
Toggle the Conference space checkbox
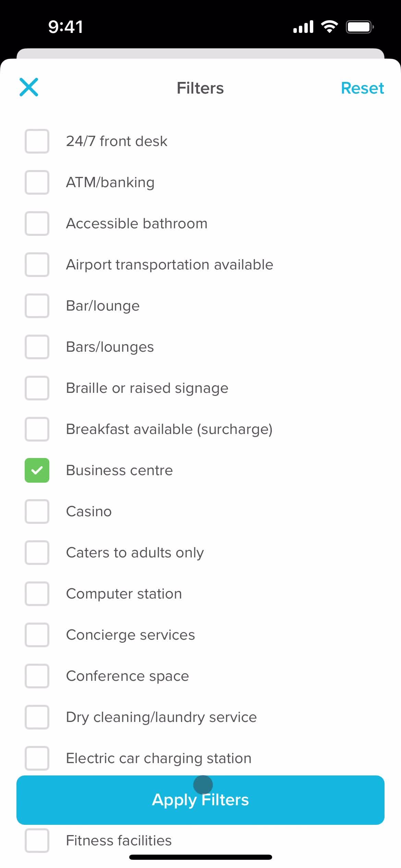point(37,676)
